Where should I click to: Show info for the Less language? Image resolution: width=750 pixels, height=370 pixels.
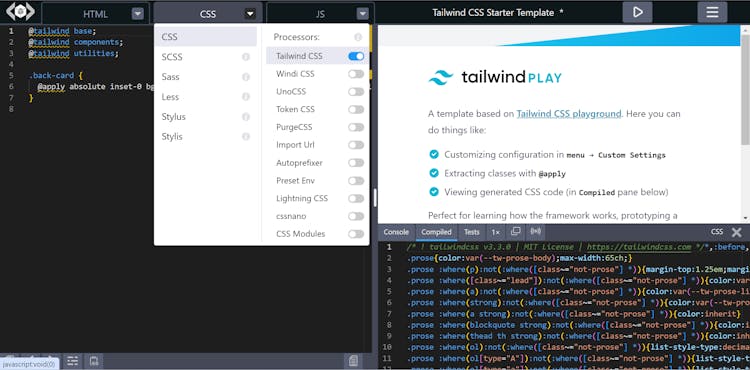tap(246, 97)
